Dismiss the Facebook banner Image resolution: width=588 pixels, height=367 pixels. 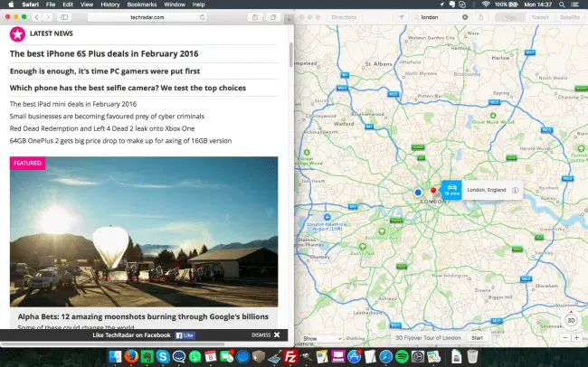pyautogui.click(x=266, y=334)
